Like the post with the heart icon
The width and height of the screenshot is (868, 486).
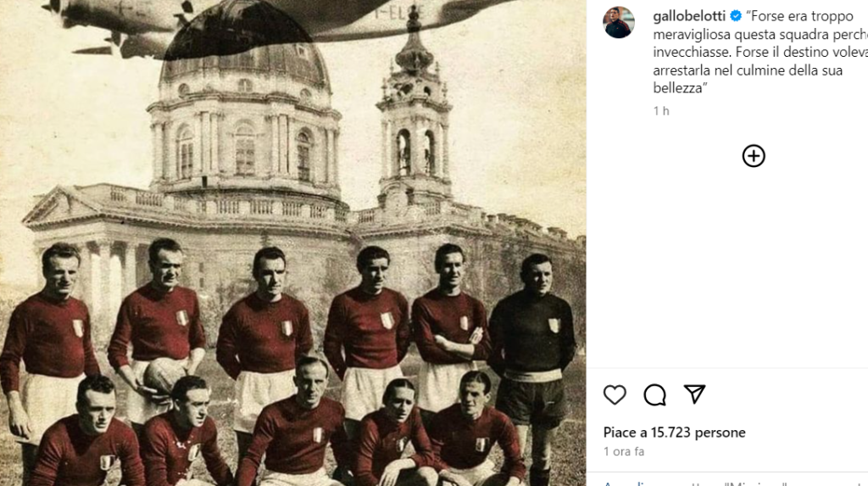pos(615,394)
